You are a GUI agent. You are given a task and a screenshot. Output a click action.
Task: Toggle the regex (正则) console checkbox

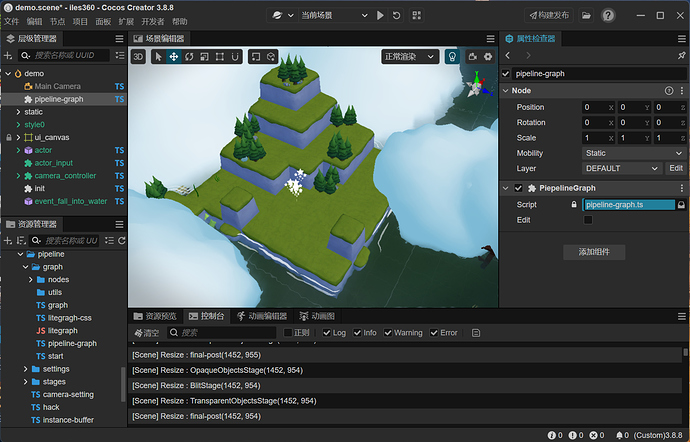288,333
